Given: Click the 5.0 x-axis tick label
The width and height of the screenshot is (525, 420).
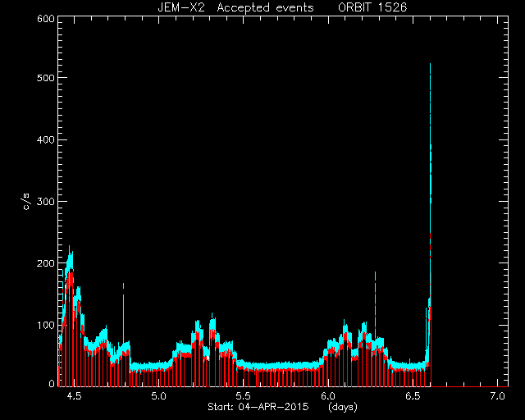Looking at the screenshot, I should click(x=158, y=396).
